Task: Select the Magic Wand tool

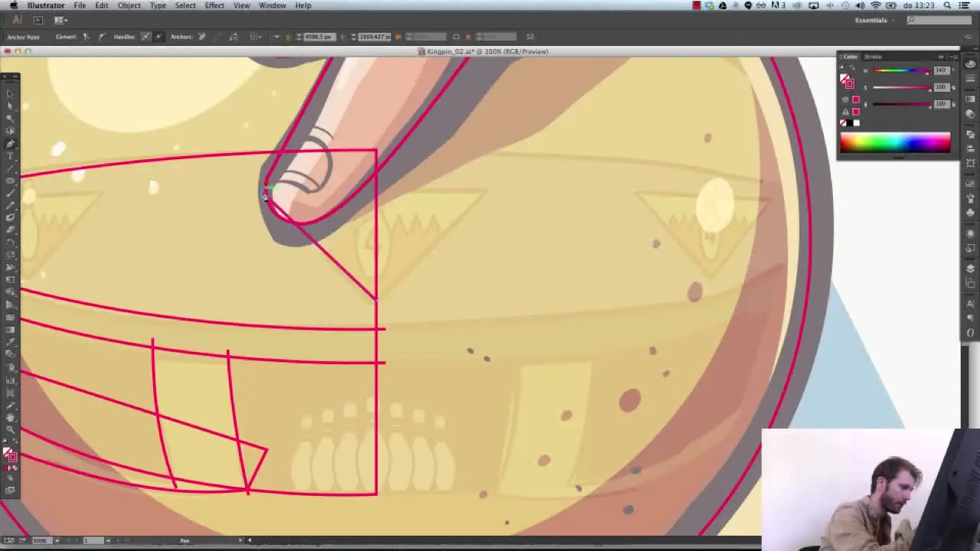Action: point(11,119)
